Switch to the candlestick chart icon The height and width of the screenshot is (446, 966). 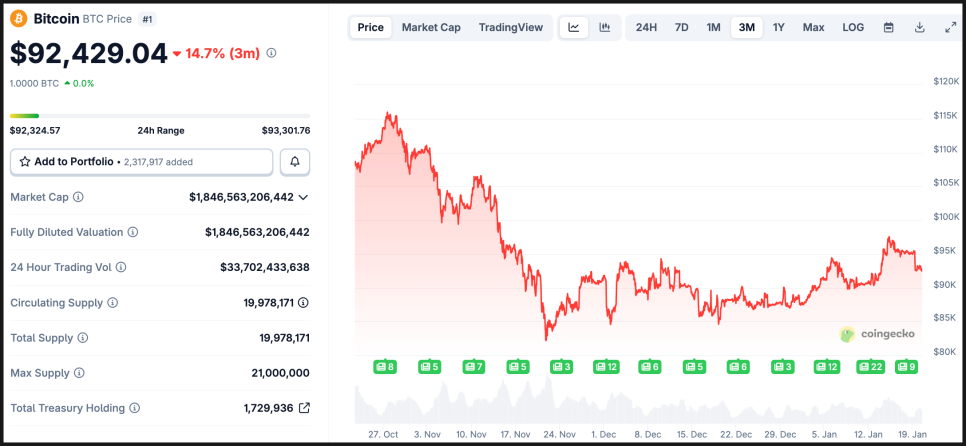pyautogui.click(x=604, y=27)
